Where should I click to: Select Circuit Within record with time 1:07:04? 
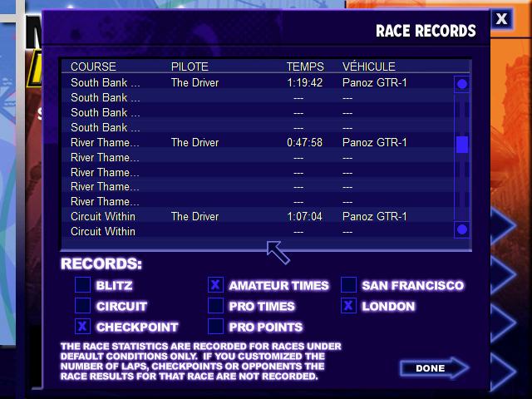tap(249, 217)
